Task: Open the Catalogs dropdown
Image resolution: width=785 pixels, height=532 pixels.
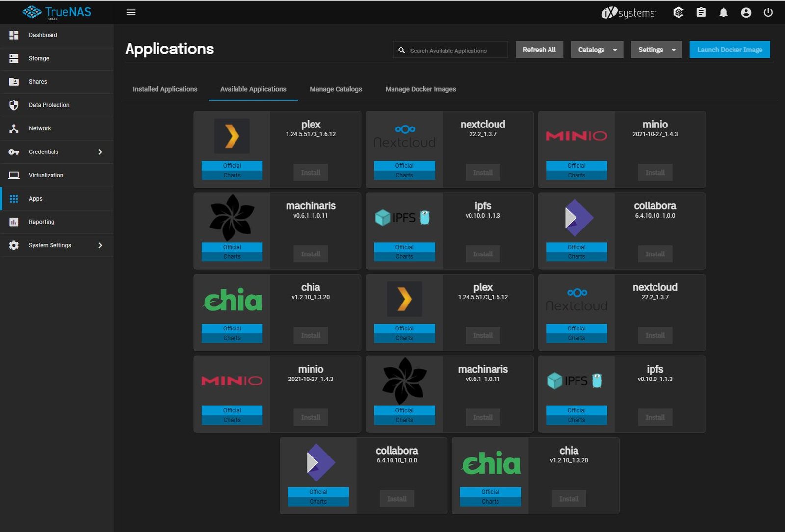Action: 597,50
